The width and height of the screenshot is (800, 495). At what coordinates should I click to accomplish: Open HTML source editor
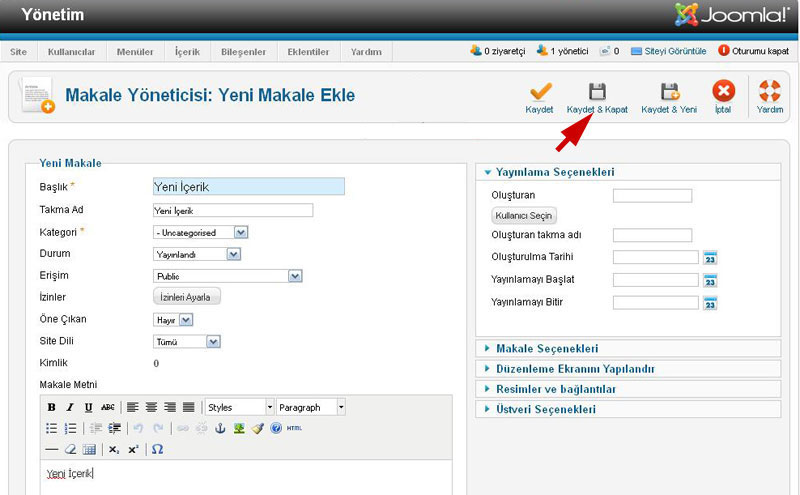tap(294, 428)
